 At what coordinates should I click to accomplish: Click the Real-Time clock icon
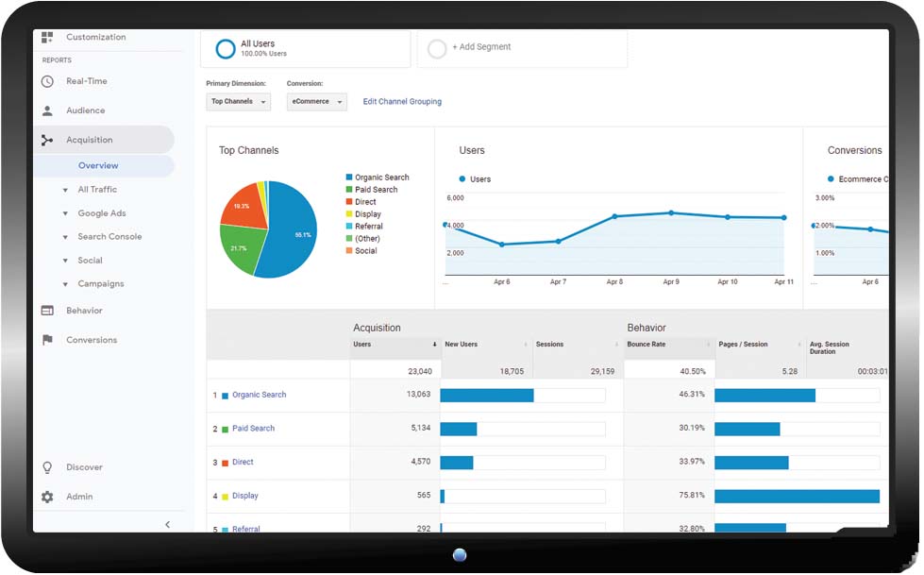click(x=47, y=82)
